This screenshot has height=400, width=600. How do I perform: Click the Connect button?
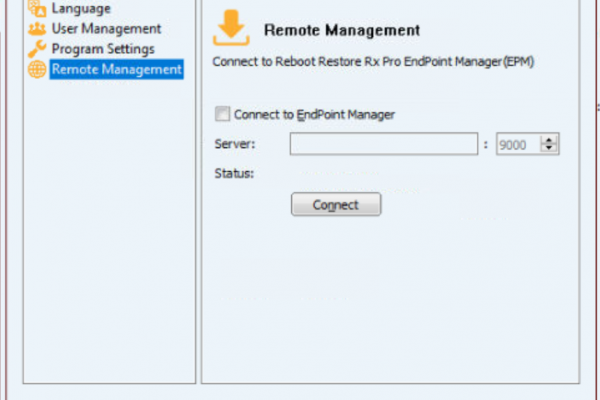[336, 204]
